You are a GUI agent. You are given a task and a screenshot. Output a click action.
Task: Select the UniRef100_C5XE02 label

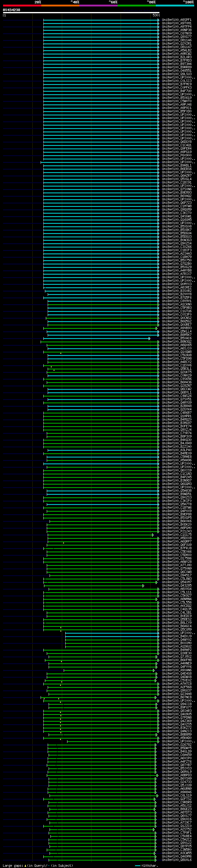pyautogui.click(x=176, y=680)
